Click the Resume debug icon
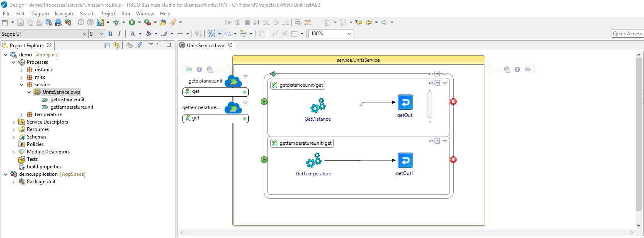The height and width of the screenshot is (238, 644). point(228,22)
